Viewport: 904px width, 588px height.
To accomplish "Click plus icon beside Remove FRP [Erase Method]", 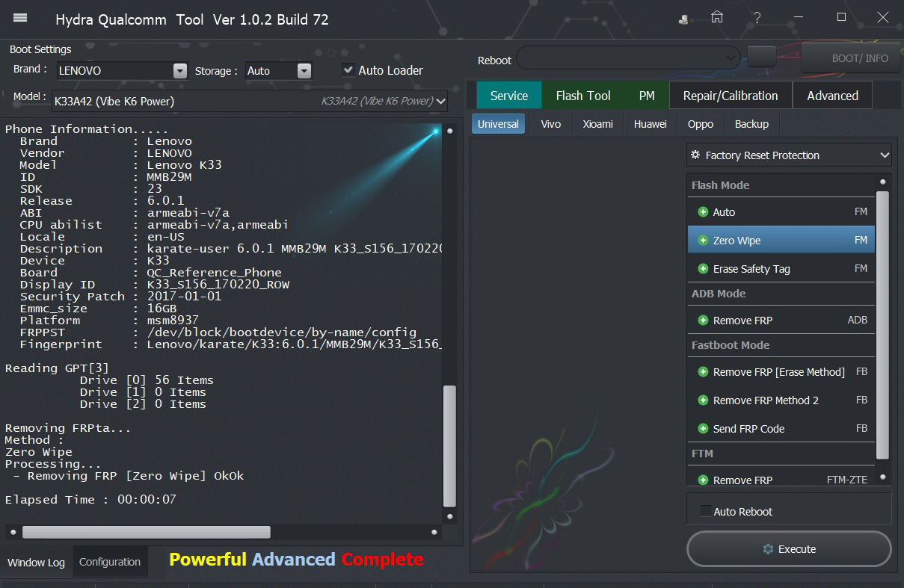I will 703,372.
